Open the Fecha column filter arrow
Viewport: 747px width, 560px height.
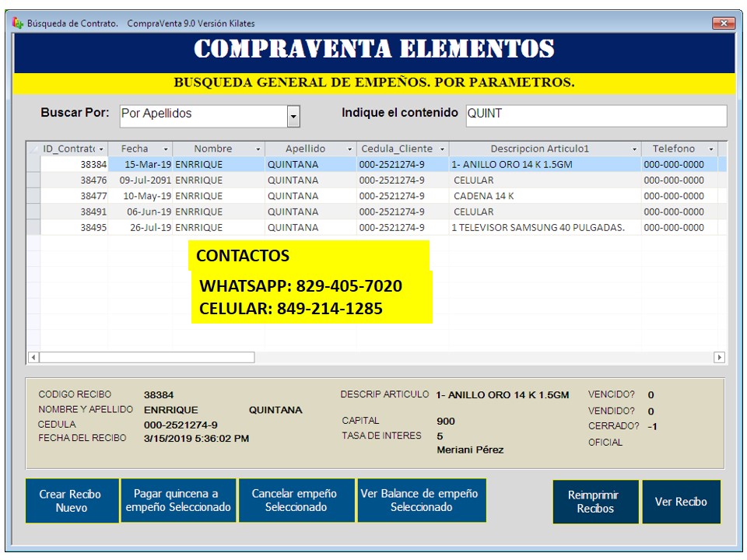(166, 149)
